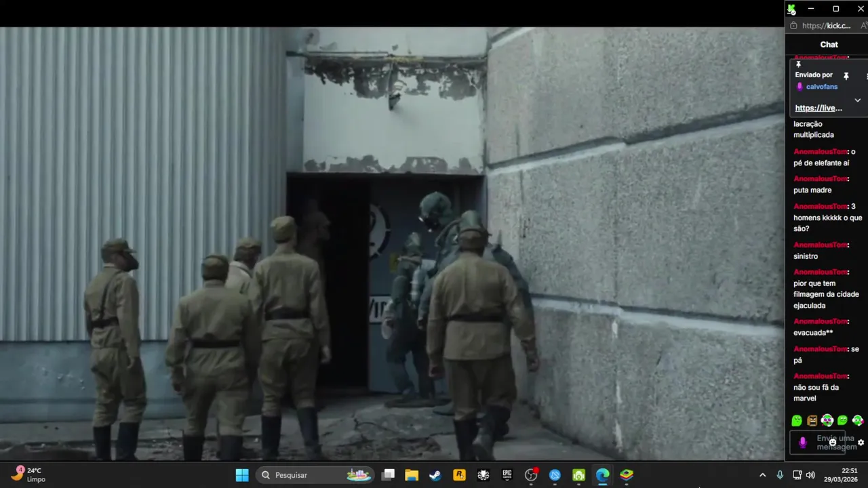This screenshot has width=868, height=488.
Task: Click the 'o pé de elefante aí' message
Action: click(x=823, y=157)
